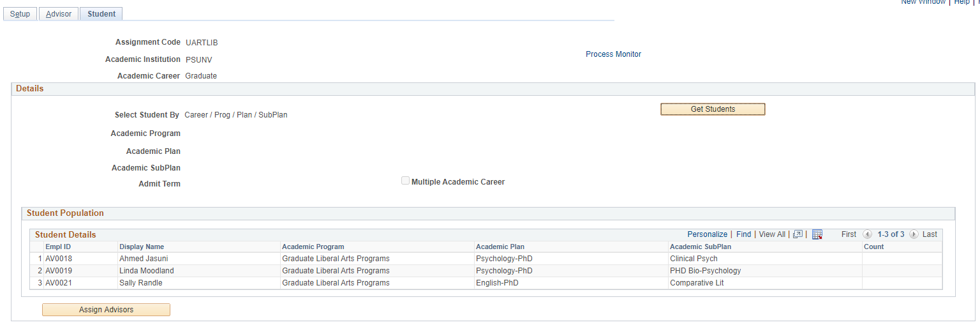Select Empl ID AV0019 cell
Screen dimensions: 980x327
59,271
